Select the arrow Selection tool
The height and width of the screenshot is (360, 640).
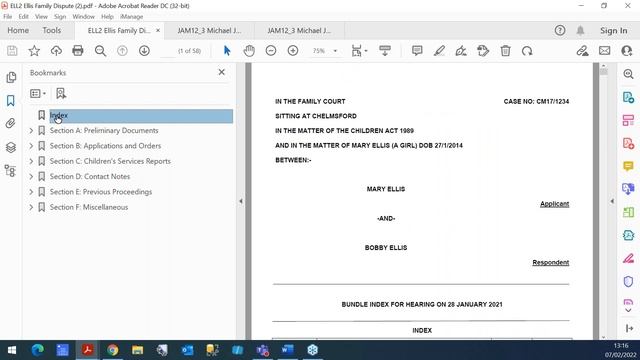pos(227,51)
